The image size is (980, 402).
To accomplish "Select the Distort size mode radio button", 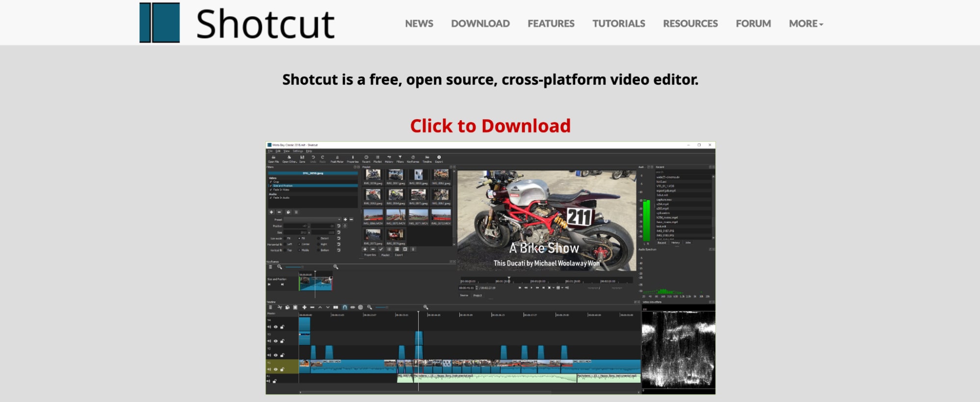I will (x=319, y=238).
